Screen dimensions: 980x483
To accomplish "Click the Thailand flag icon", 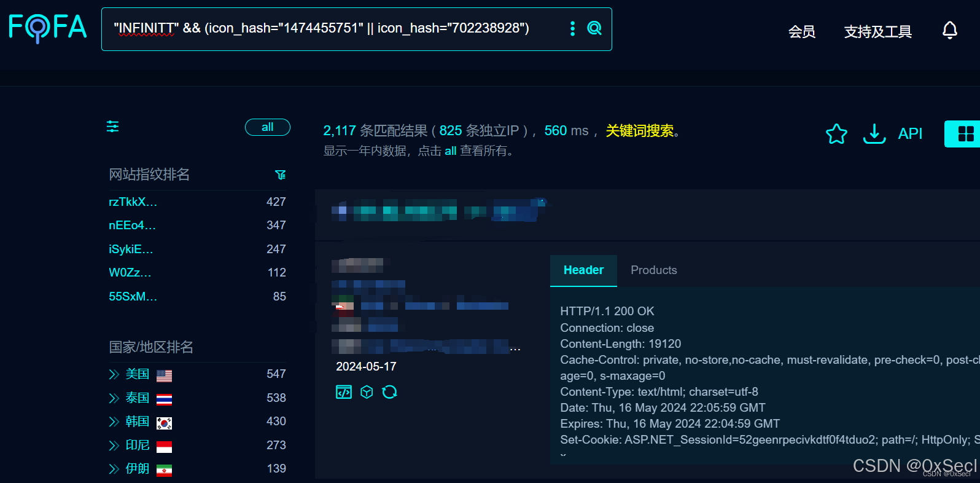I will point(164,399).
